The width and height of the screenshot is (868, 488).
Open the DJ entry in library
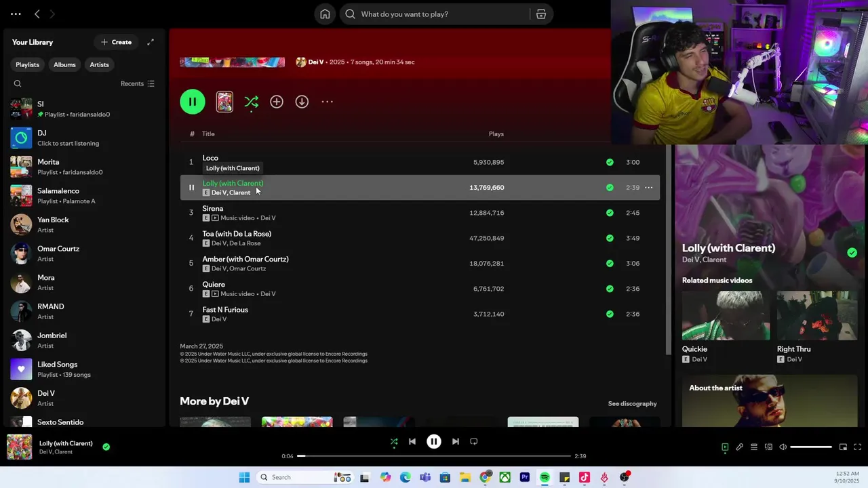pyautogui.click(x=83, y=138)
